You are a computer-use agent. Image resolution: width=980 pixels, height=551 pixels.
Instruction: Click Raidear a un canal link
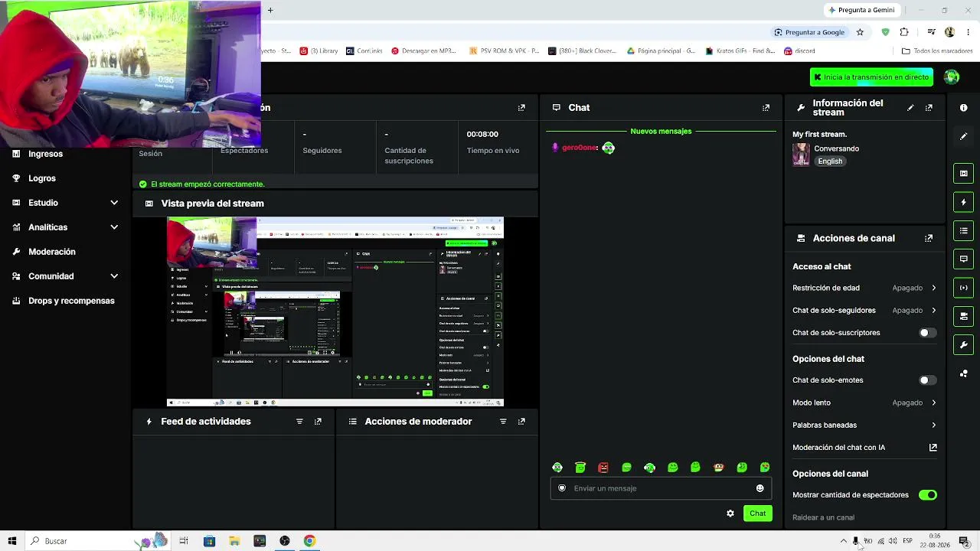tap(823, 518)
